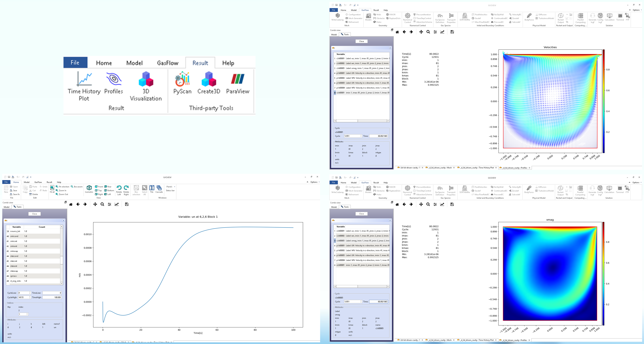Screen dimensions: 644x344
Task: Select GasFlow tab in enlarged ribbon image
Action: [168, 63]
